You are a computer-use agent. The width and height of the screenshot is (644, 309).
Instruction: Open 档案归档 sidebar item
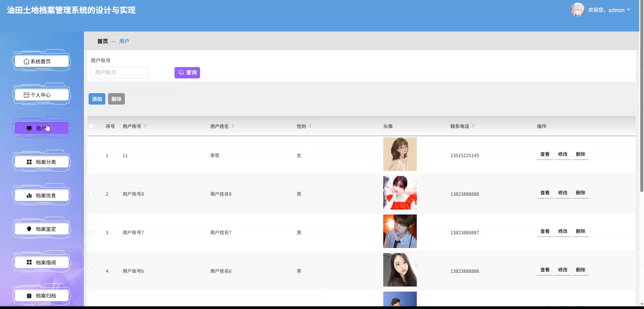pyautogui.click(x=42, y=296)
